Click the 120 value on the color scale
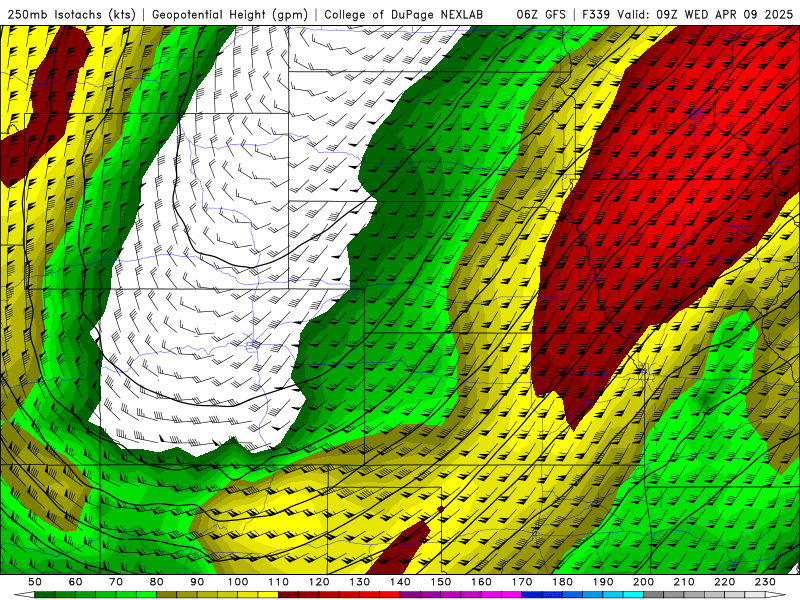The height and width of the screenshot is (600, 800). pyautogui.click(x=319, y=582)
